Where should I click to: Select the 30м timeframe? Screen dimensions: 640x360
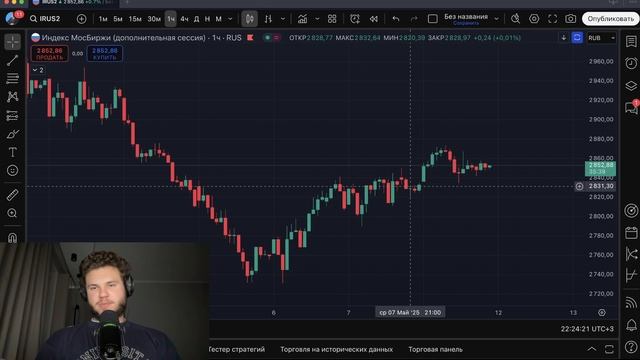pos(154,19)
